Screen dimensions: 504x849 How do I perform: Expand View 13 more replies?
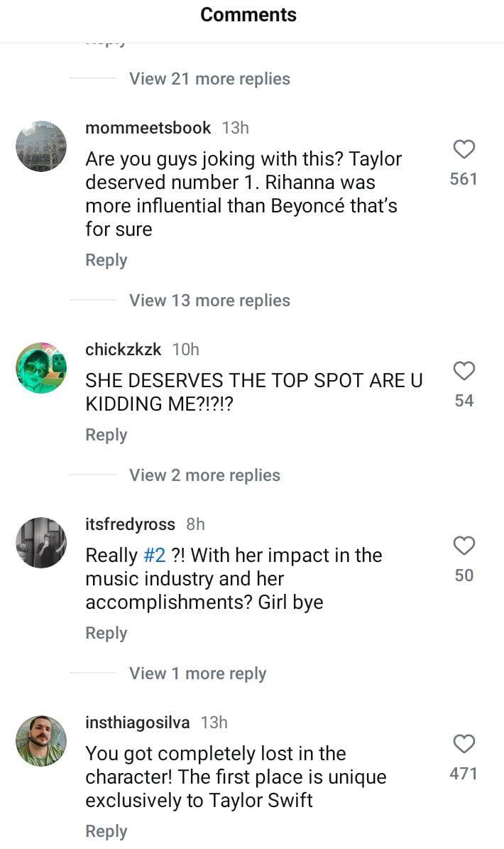point(209,301)
